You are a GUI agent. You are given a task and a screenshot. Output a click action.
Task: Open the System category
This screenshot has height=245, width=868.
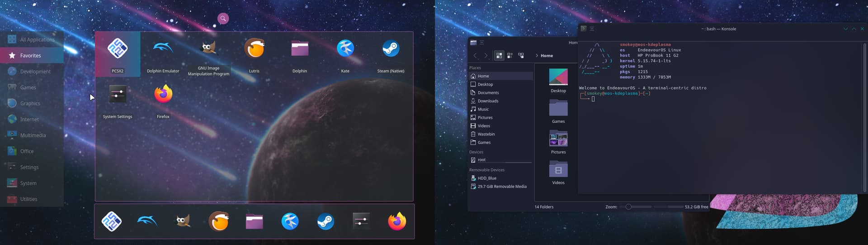click(x=32, y=183)
